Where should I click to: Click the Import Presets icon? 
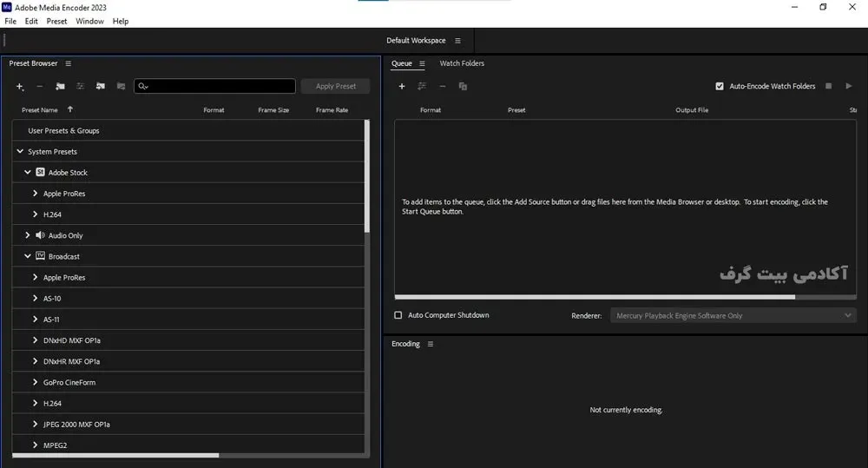[x=100, y=87]
